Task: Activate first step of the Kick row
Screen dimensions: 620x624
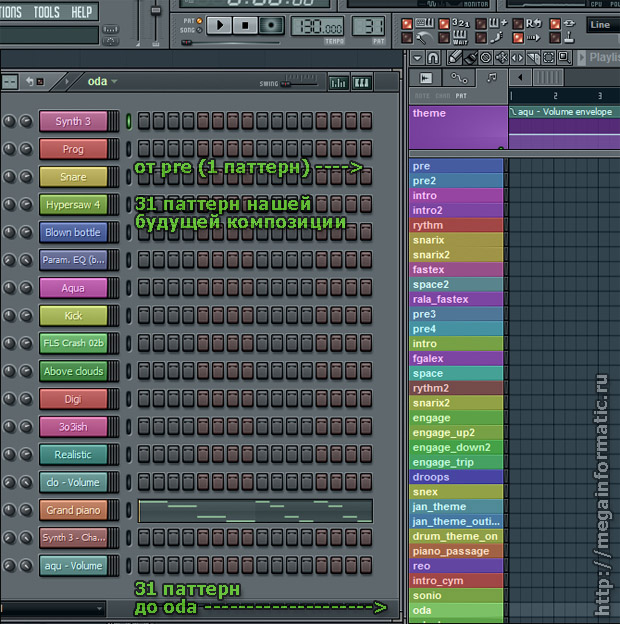Action: (144, 316)
